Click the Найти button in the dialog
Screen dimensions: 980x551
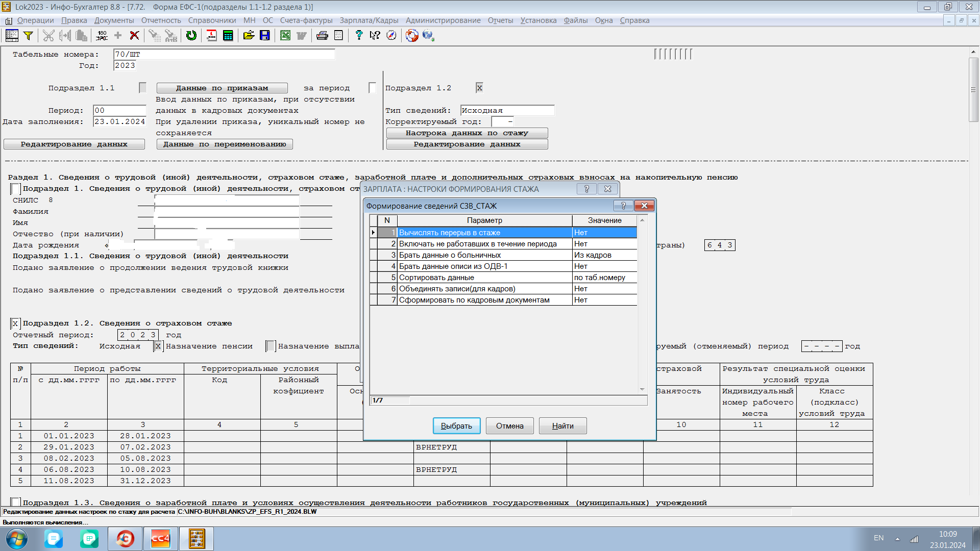coord(562,426)
